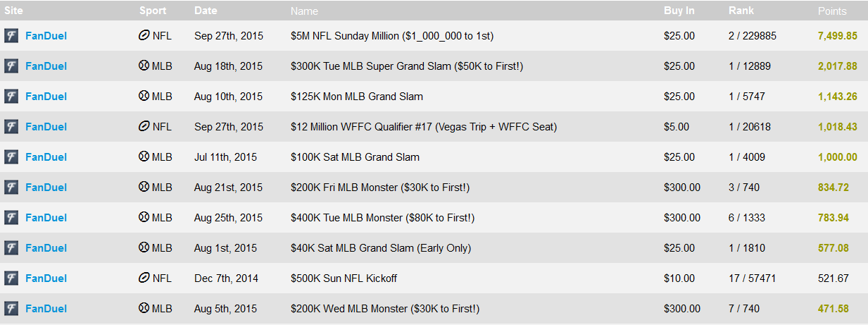
Task: Open FanDuel link in Fri MLB Monster row
Action: pyautogui.click(x=46, y=188)
